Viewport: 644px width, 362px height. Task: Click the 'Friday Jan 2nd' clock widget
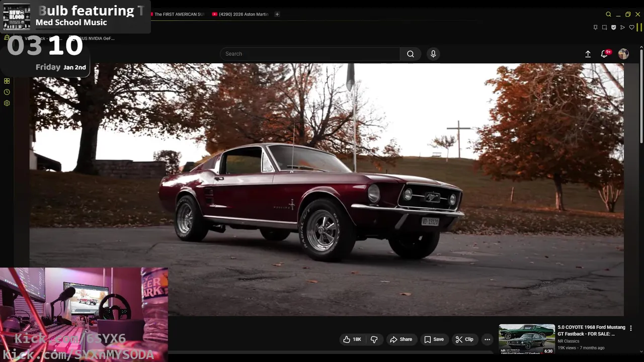[x=60, y=67]
